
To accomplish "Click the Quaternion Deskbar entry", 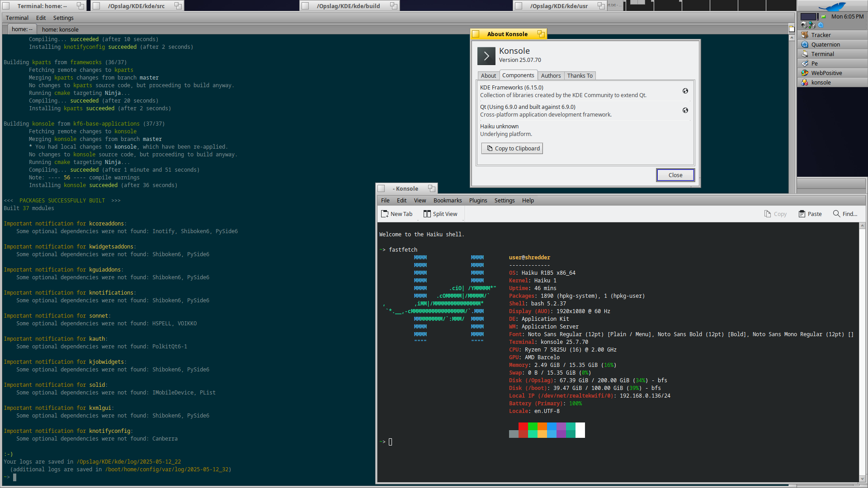I will [x=825, y=44].
